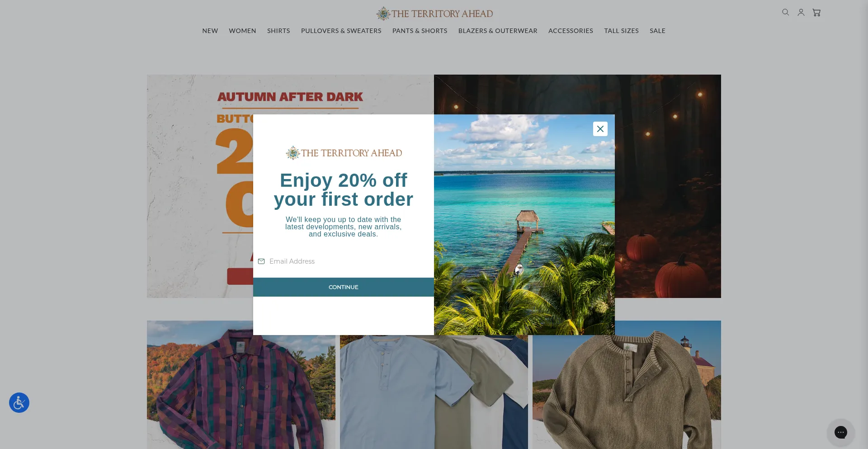
Task: Open the NEW menu
Action: (x=210, y=31)
